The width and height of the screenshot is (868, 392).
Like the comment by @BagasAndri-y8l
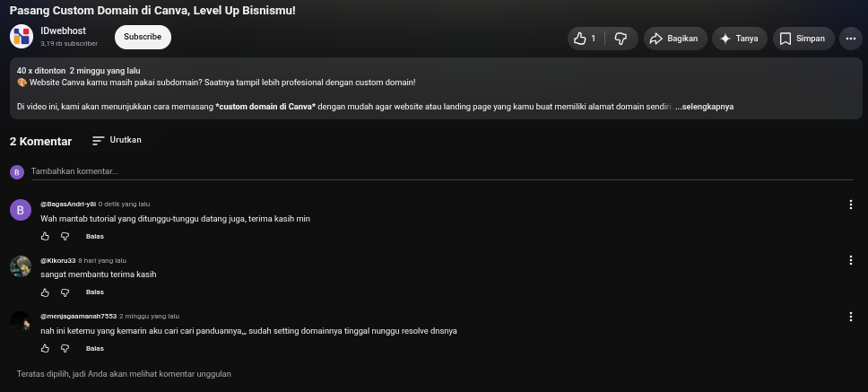pyautogui.click(x=46, y=237)
